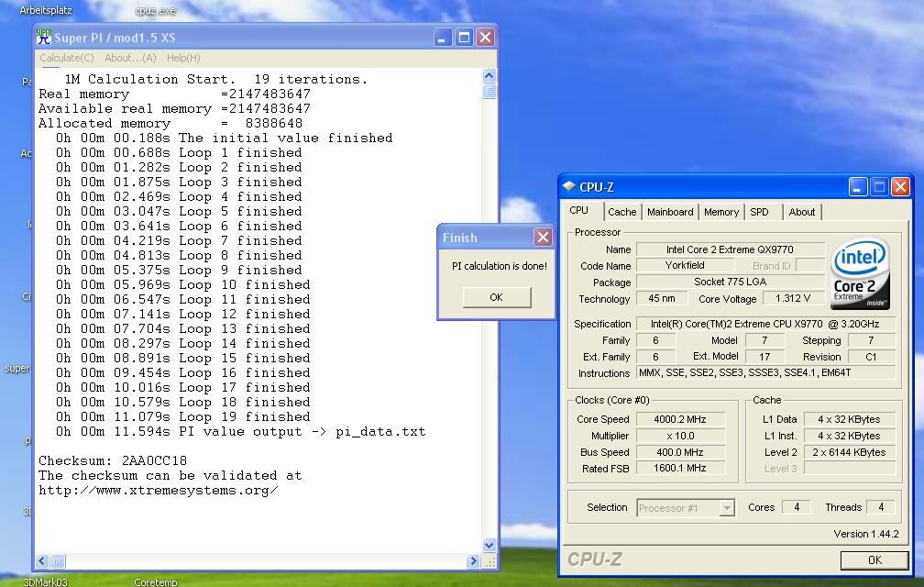Image resolution: width=924 pixels, height=587 pixels.
Task: Click the Ext. Model value 17
Action: [764, 357]
